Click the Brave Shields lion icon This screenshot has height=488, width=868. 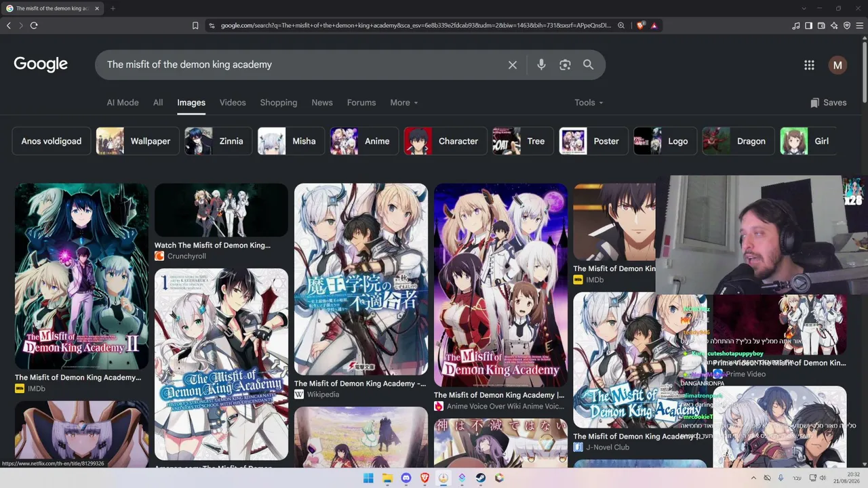click(x=641, y=26)
